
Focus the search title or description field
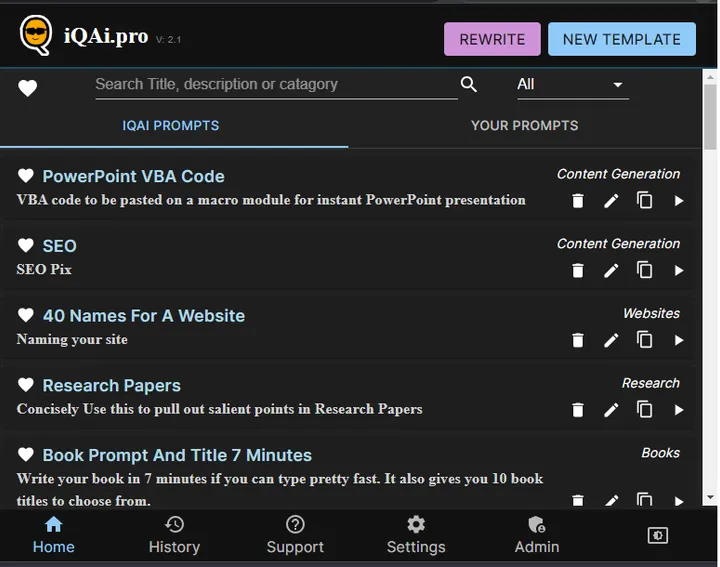pyautogui.click(x=276, y=85)
